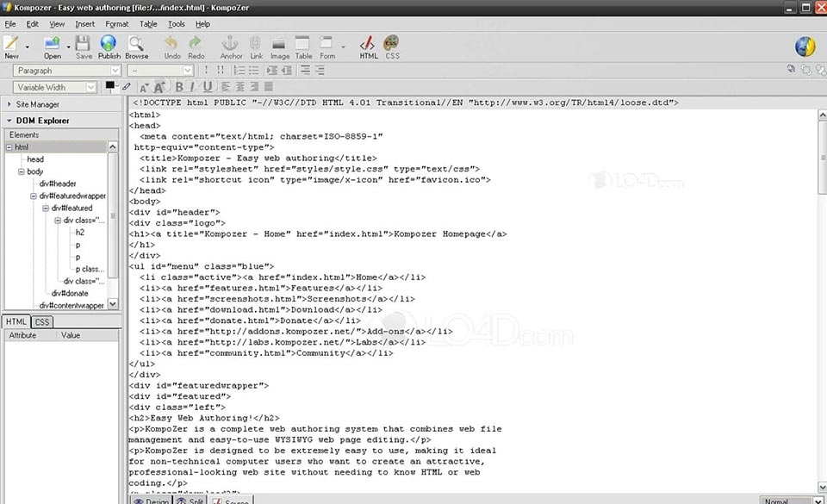Open the Tools menu
Image resolution: width=827 pixels, height=504 pixels.
176,24
